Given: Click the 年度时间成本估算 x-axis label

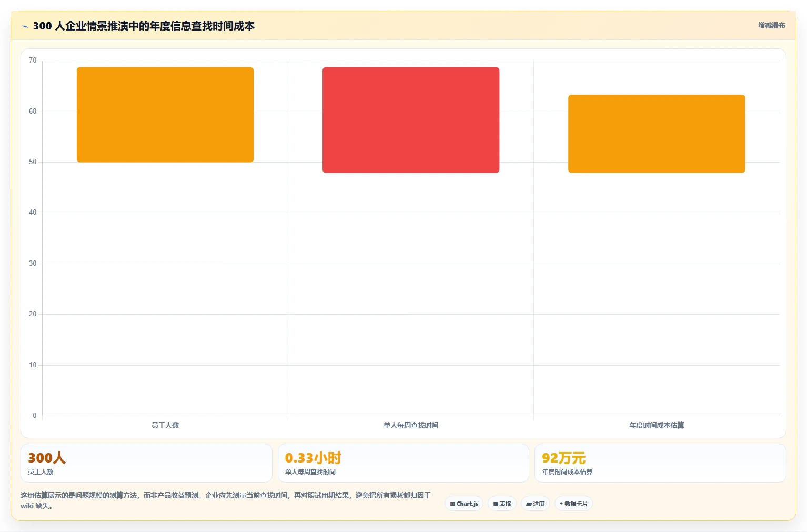Looking at the screenshot, I should click(x=657, y=425).
